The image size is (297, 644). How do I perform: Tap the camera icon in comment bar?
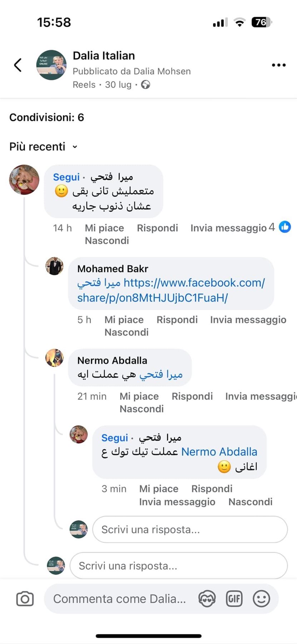pyautogui.click(x=25, y=599)
